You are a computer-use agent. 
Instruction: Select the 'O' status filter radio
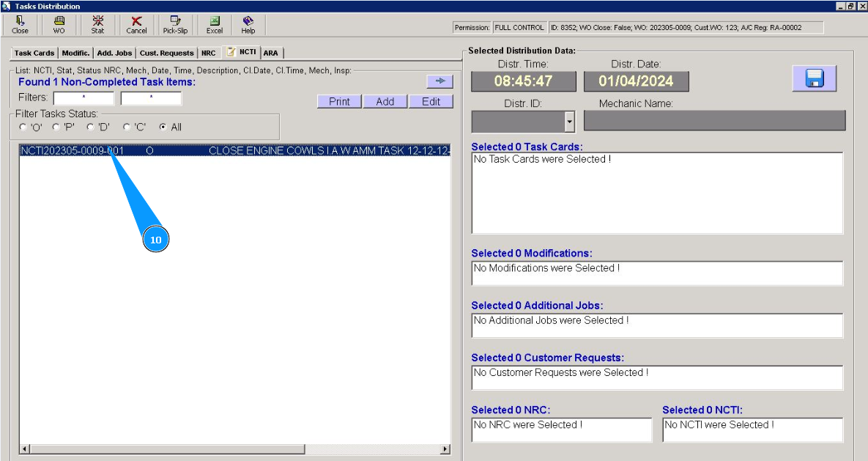click(x=23, y=127)
